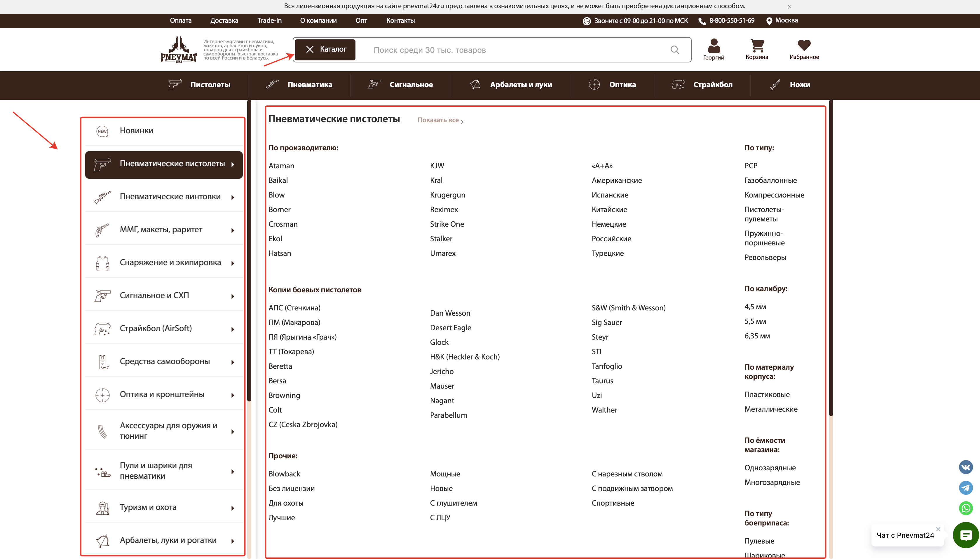Open the Sig Sauer copies link
The image size is (980, 559).
tap(607, 322)
